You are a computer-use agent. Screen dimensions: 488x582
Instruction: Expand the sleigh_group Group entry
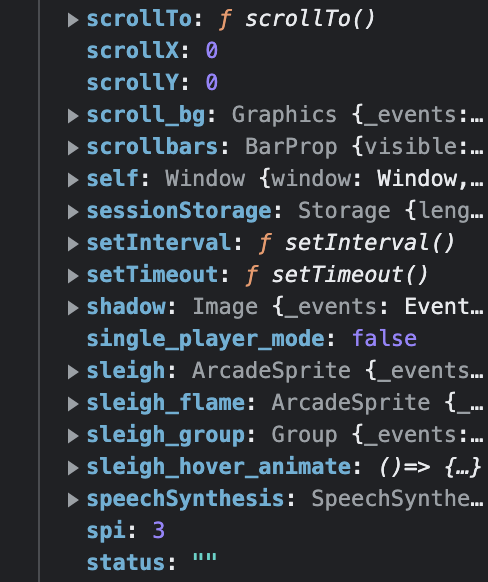point(73,435)
